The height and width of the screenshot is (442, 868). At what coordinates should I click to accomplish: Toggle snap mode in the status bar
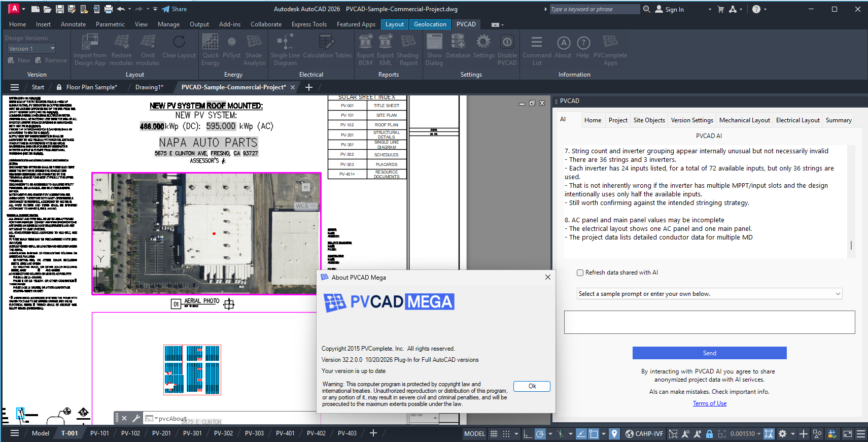click(506, 434)
